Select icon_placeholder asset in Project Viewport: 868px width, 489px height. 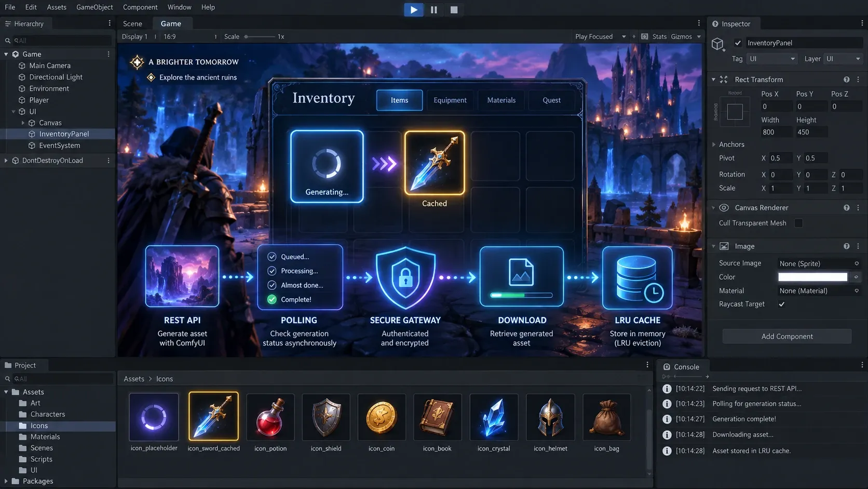pyautogui.click(x=154, y=417)
